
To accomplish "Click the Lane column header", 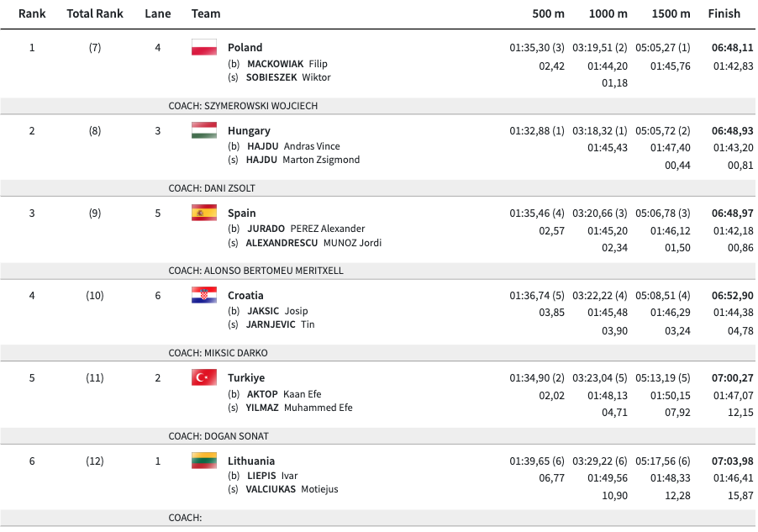I will [x=157, y=13].
